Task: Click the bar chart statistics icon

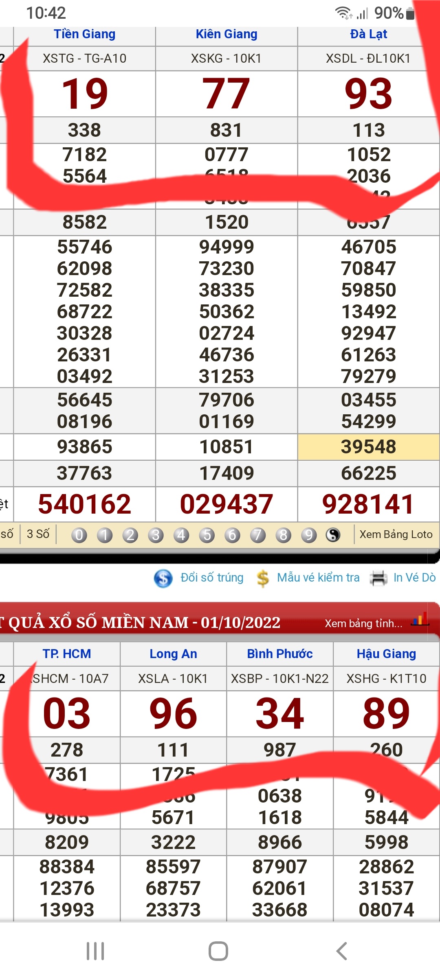Action: 420,620
